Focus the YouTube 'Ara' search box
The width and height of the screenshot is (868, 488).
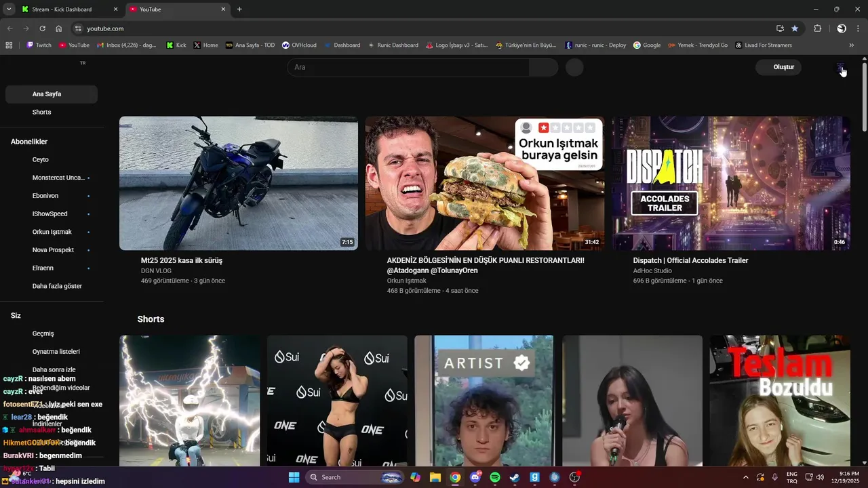[x=408, y=67]
